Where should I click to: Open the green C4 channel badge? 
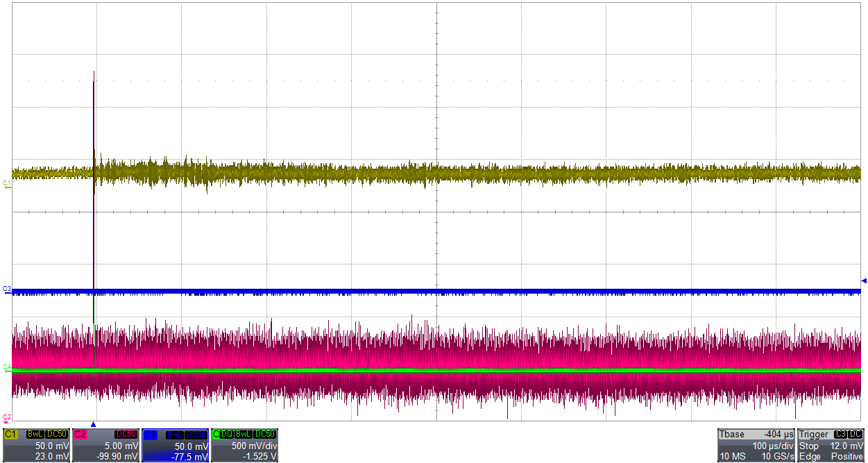point(216,435)
